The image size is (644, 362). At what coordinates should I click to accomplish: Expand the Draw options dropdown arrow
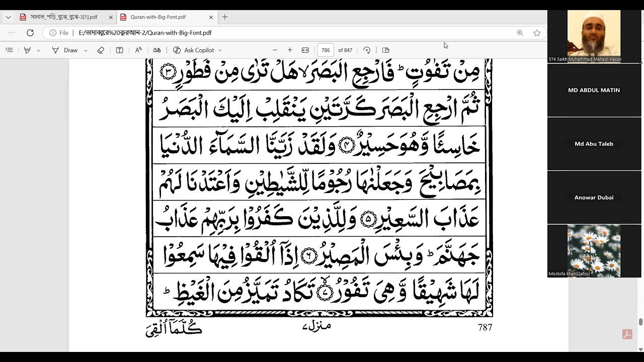click(x=86, y=50)
